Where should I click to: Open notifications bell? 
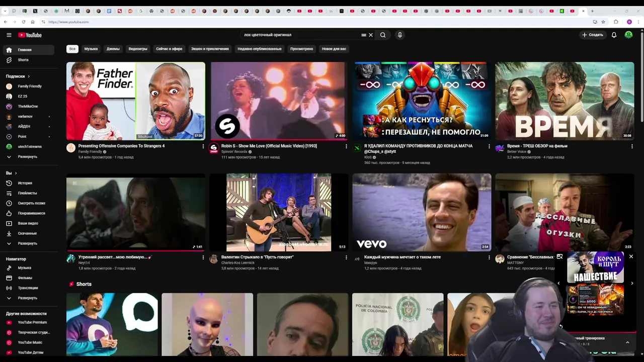click(x=614, y=35)
